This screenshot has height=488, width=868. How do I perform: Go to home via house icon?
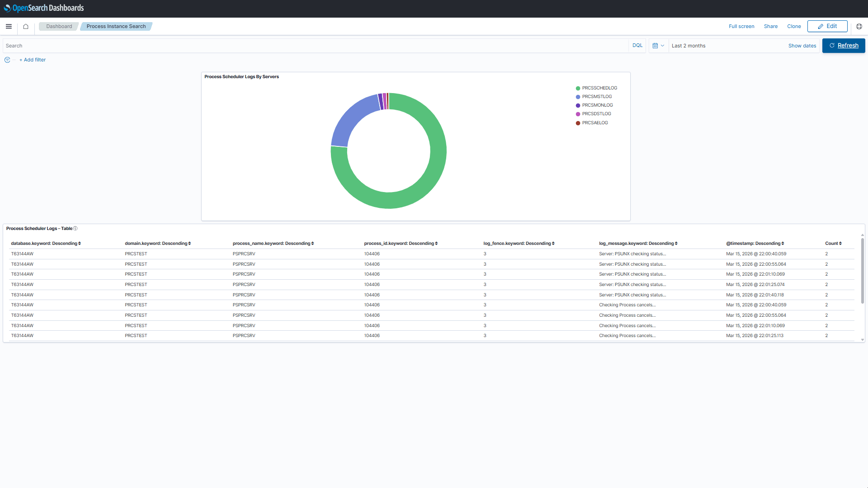tap(26, 26)
